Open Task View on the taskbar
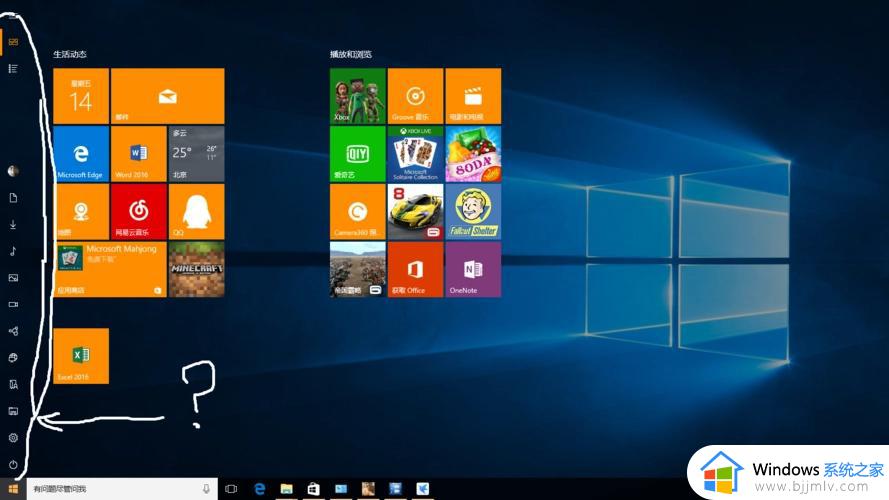This screenshot has height=500, width=889. tap(231, 489)
